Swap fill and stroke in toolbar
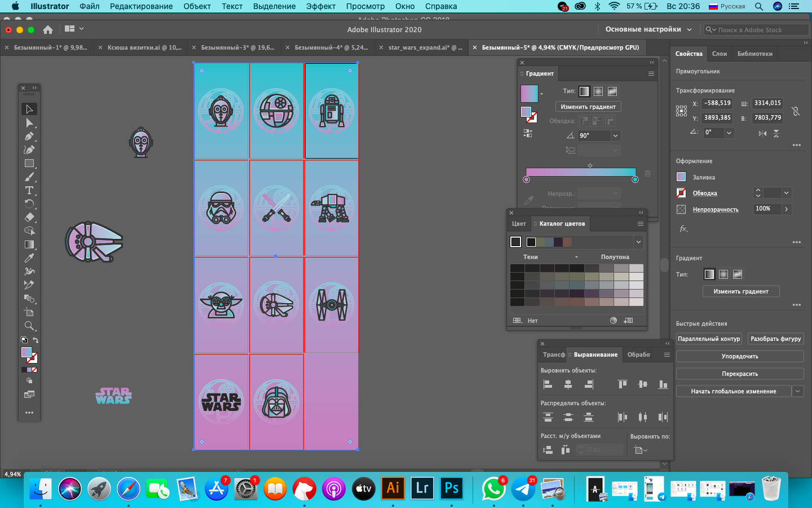Viewport: 812px width, 508px height. click(36, 340)
